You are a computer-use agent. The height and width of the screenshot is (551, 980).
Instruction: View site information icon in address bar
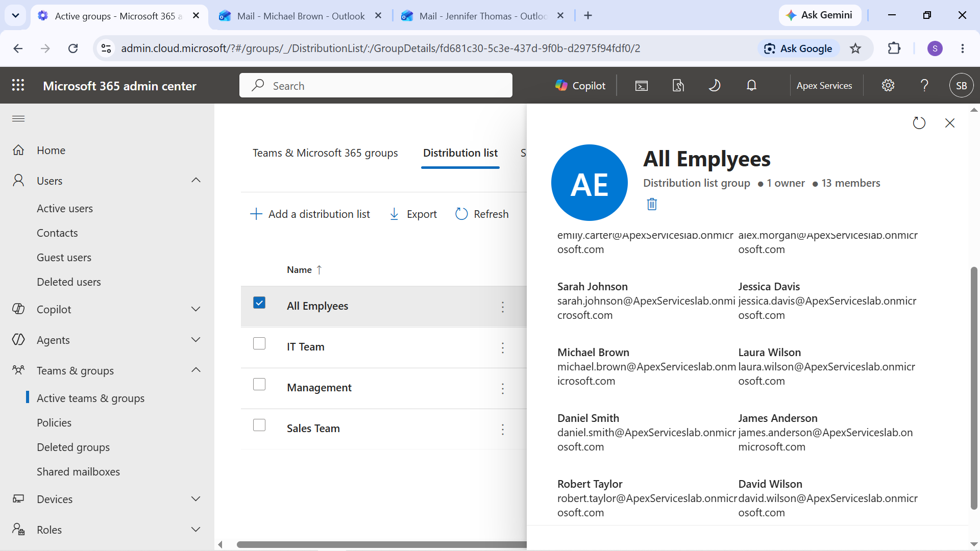pyautogui.click(x=106, y=48)
